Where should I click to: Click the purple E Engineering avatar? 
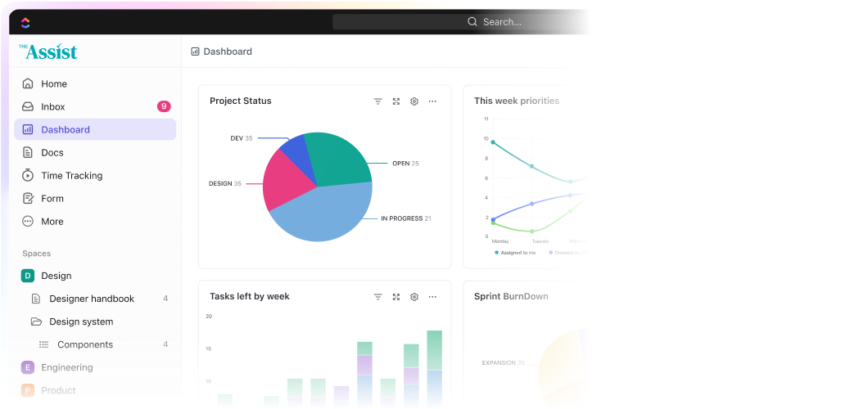(28, 367)
